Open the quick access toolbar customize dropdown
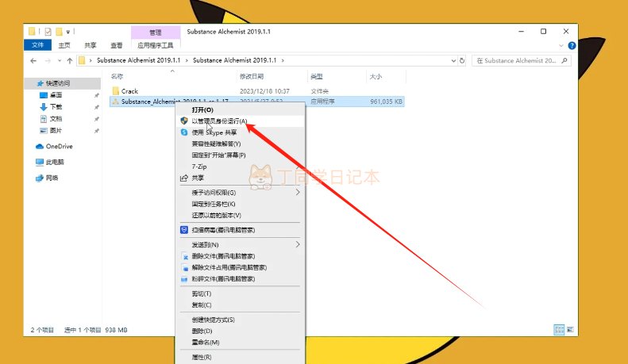Viewport: 628px width, 364px height. point(68,32)
